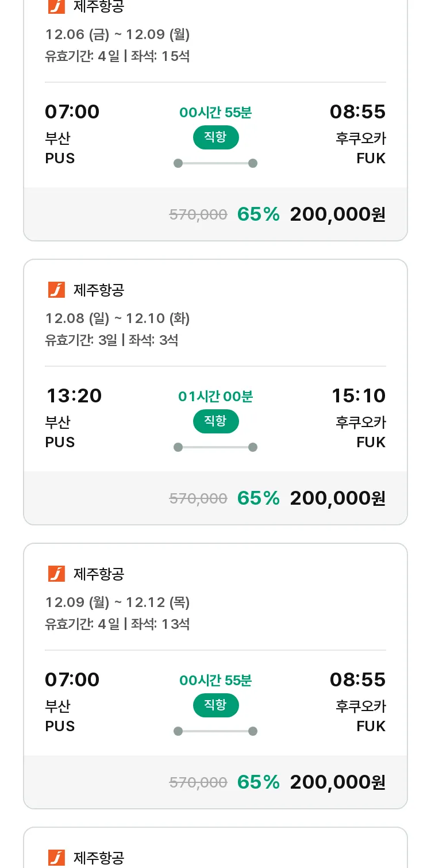Click the route line on the 12.06 flight

pyautogui.click(x=215, y=163)
